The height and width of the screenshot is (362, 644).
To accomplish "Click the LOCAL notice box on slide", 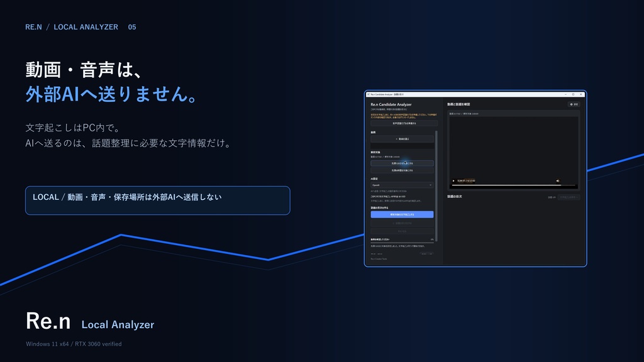I will pos(158,200).
